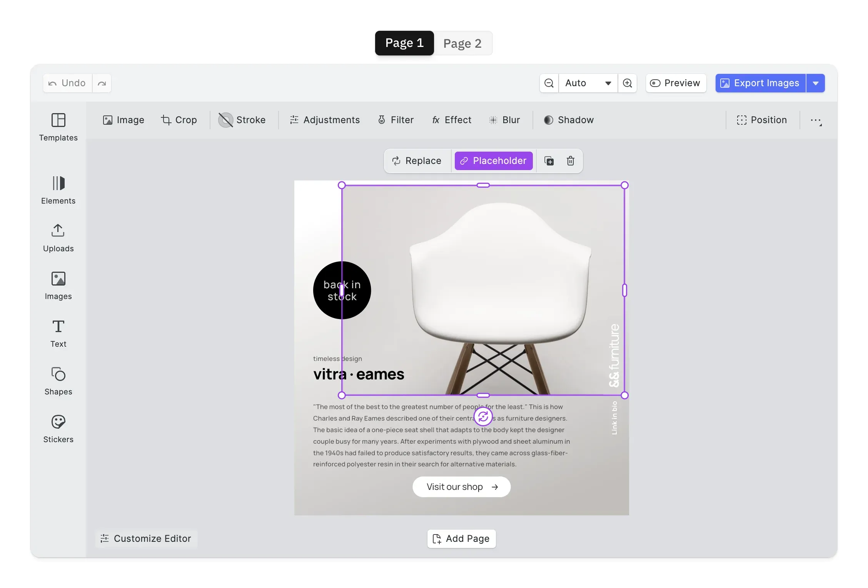This screenshot has height=588, width=868.
Task: Click the Customize Editor button
Action: click(146, 539)
